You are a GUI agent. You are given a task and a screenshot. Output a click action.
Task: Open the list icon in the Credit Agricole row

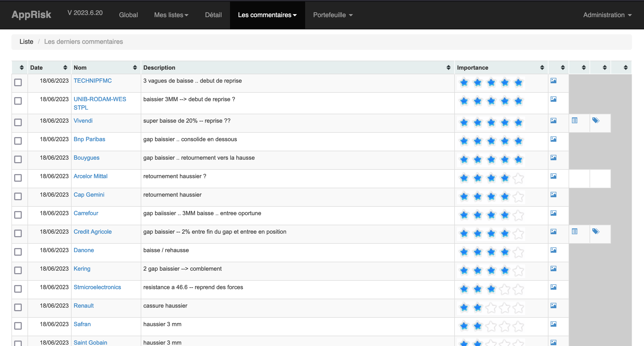[575, 231]
